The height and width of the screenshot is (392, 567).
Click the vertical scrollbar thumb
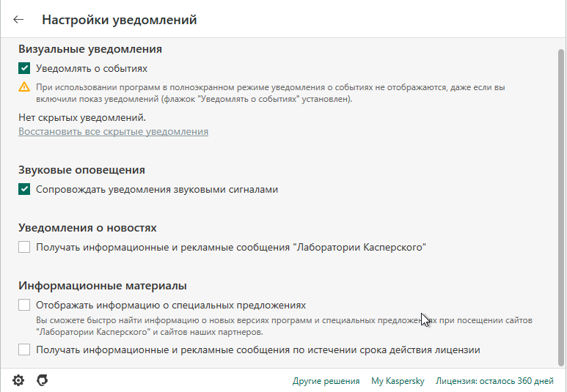[561, 205]
